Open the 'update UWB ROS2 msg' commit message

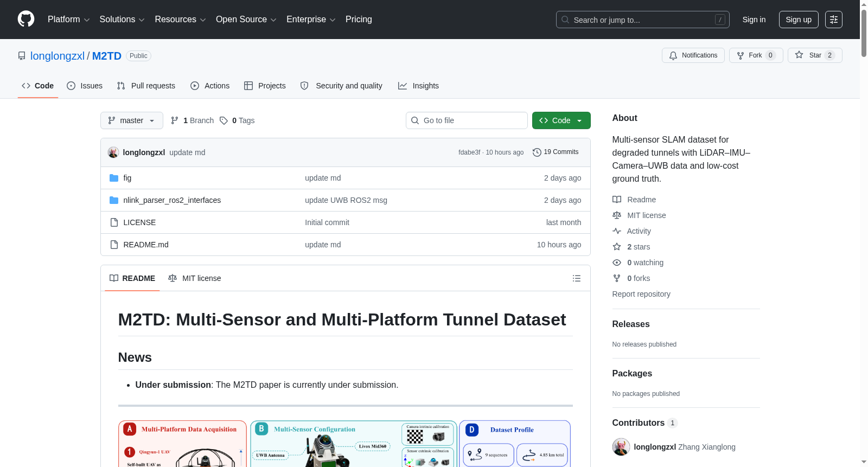[346, 200]
